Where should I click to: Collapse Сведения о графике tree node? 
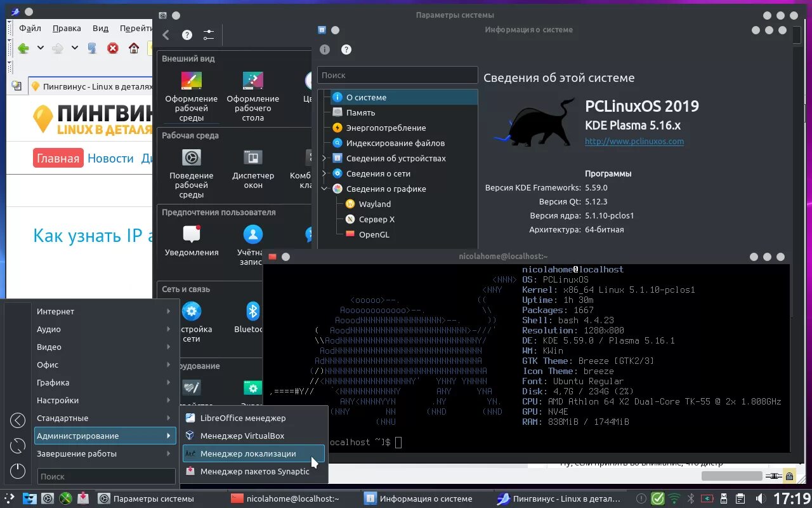(x=324, y=189)
